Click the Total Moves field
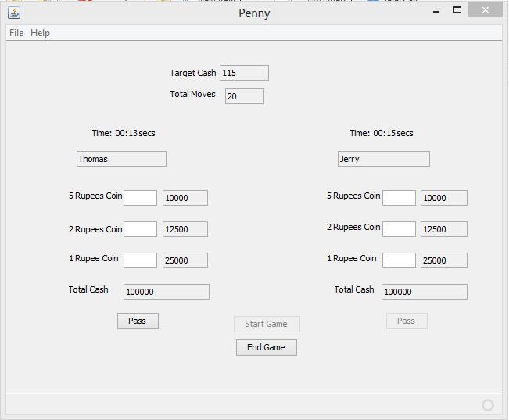509x420 pixels. click(x=244, y=96)
